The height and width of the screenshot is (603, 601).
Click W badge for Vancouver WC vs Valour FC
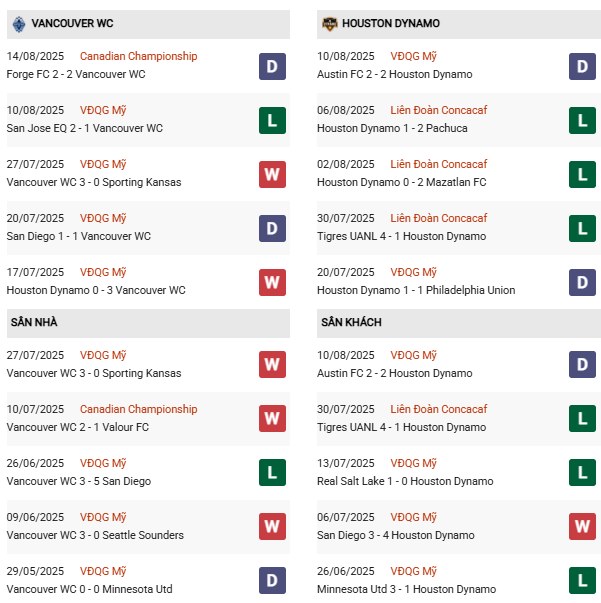point(272,419)
